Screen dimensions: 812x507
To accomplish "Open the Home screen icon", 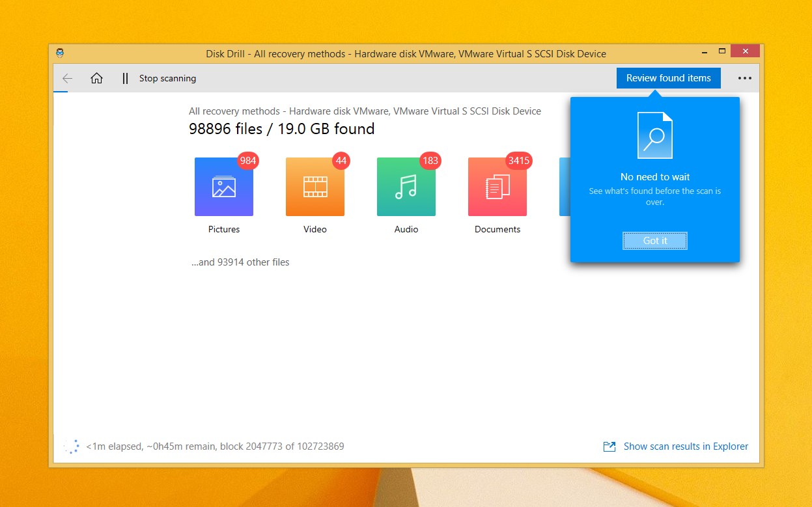I will [x=96, y=78].
